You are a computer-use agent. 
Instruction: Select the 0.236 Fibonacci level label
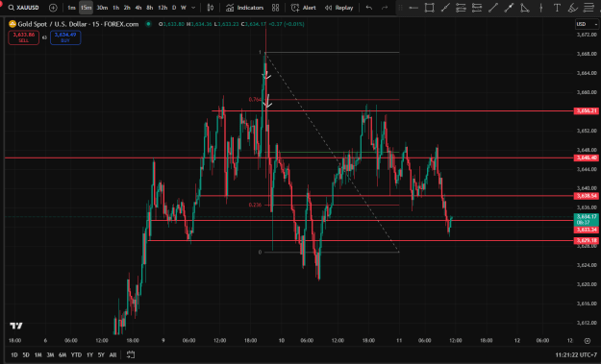pyautogui.click(x=255, y=205)
